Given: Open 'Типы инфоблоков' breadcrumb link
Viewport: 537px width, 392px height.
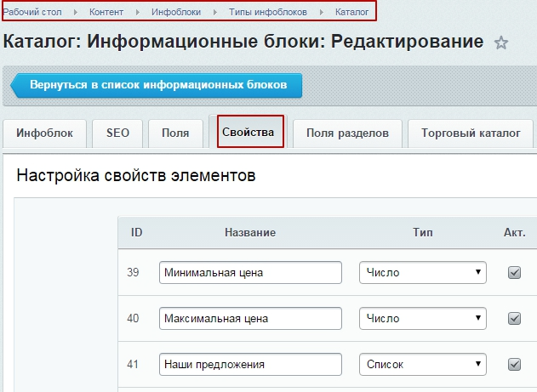Looking at the screenshot, I should pyautogui.click(x=268, y=12).
